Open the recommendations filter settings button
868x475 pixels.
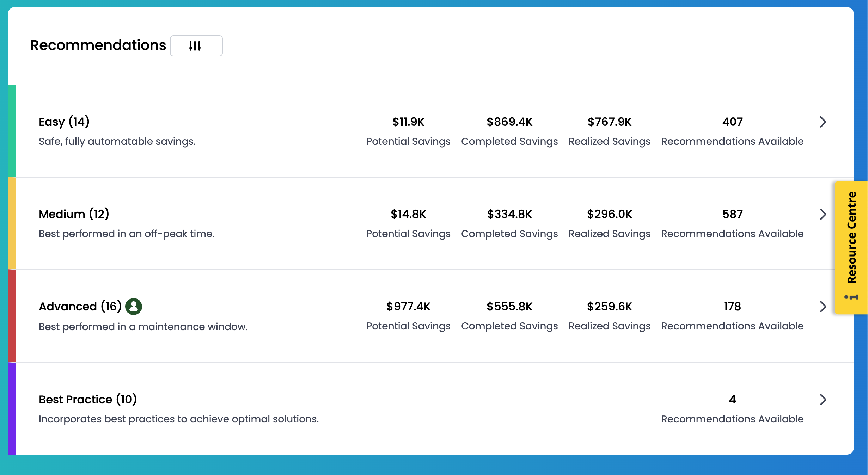pyautogui.click(x=196, y=46)
